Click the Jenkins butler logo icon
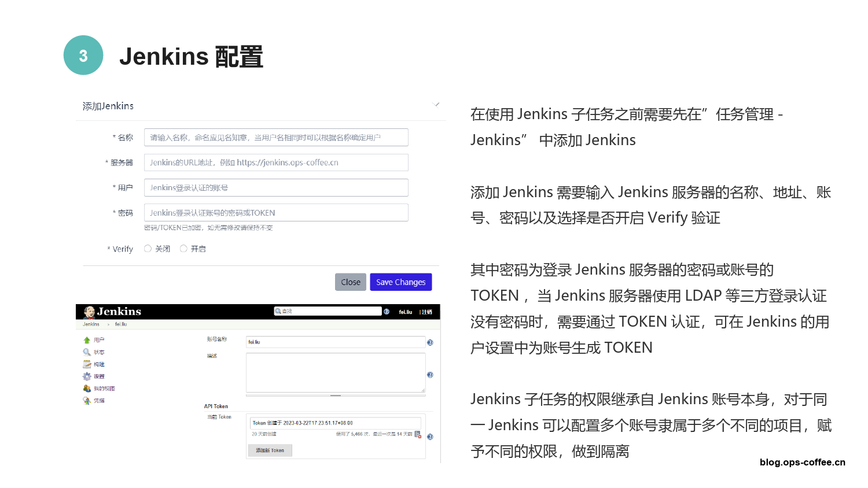Screen dimensions: 868x488 tap(89, 312)
